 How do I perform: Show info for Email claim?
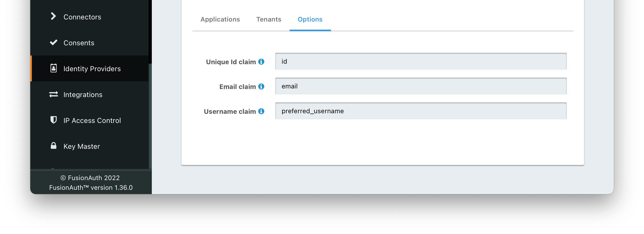[261, 87]
